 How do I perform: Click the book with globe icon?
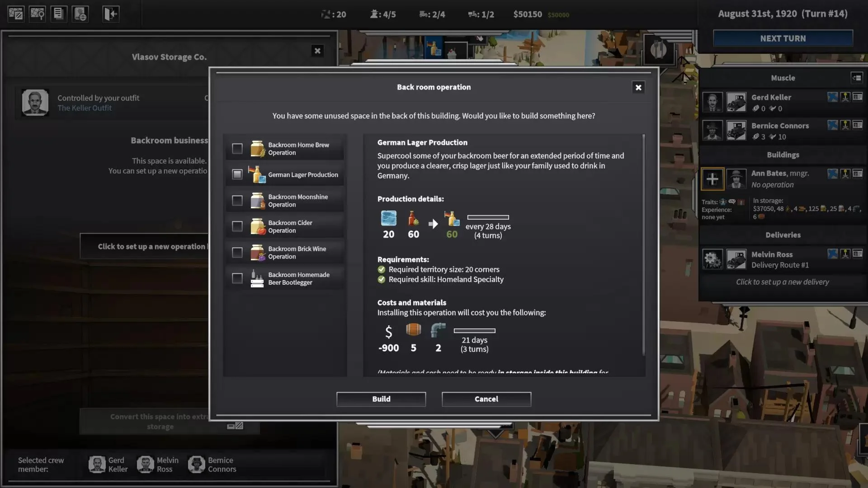pos(80,14)
